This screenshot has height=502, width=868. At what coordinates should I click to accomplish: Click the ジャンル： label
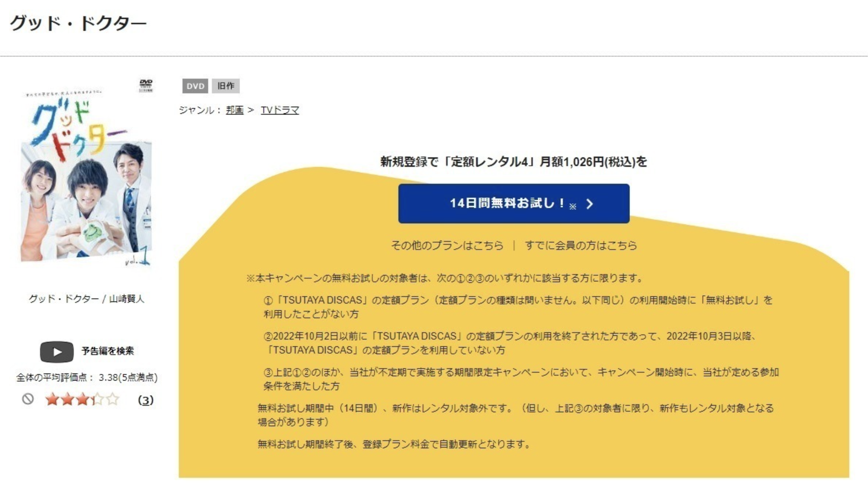pyautogui.click(x=200, y=110)
